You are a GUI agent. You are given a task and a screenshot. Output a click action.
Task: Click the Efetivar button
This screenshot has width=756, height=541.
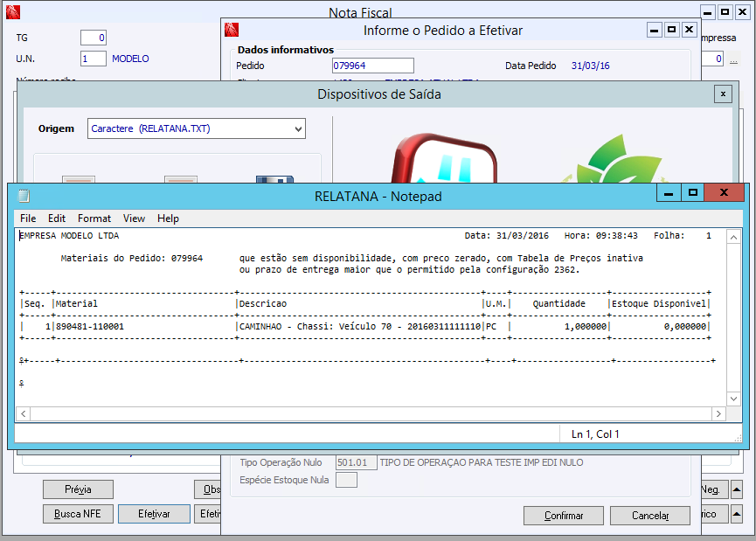point(155,514)
